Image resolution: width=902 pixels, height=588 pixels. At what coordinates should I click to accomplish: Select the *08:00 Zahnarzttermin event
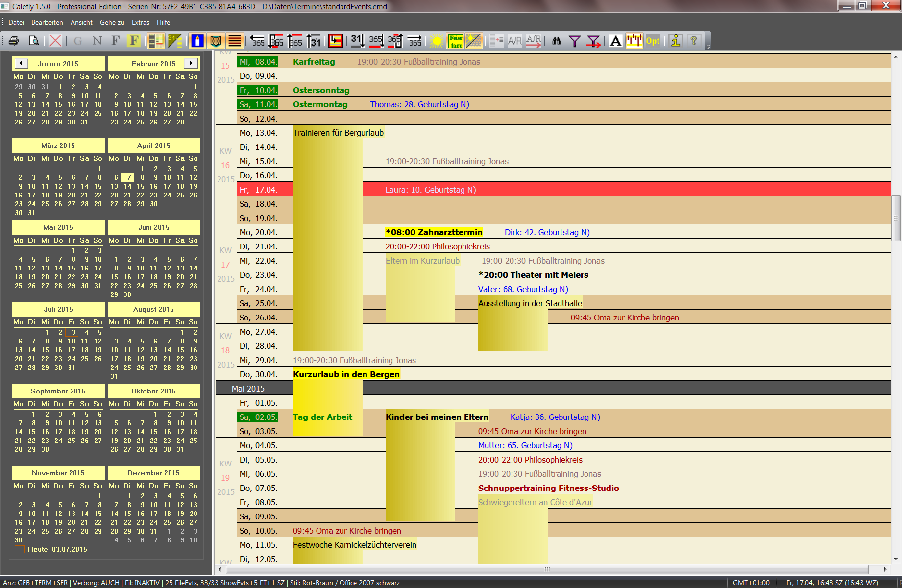[x=434, y=232]
